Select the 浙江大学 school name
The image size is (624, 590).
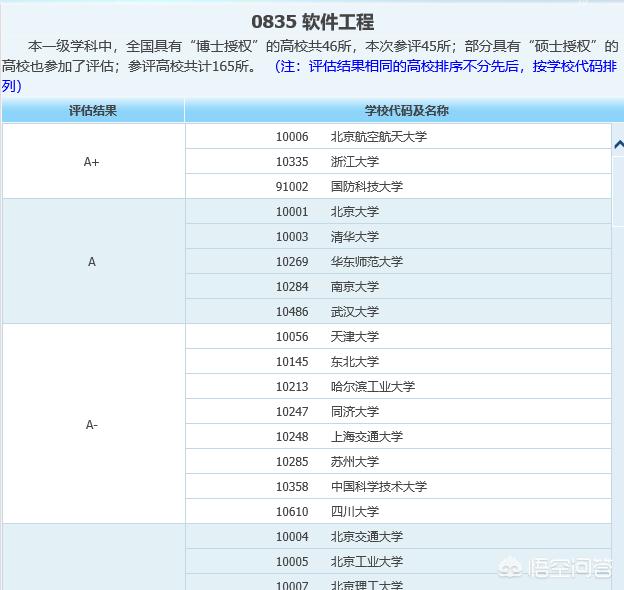354,162
